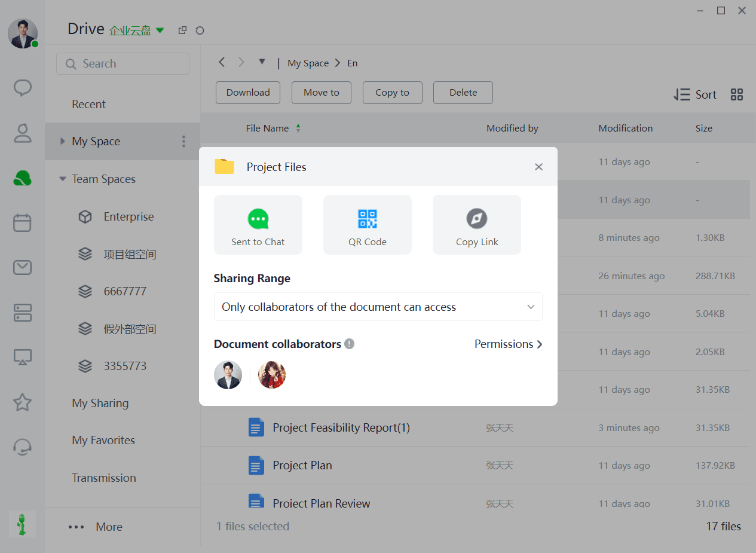The width and height of the screenshot is (756, 553).
Task: Click the Download button
Action: pyautogui.click(x=248, y=93)
